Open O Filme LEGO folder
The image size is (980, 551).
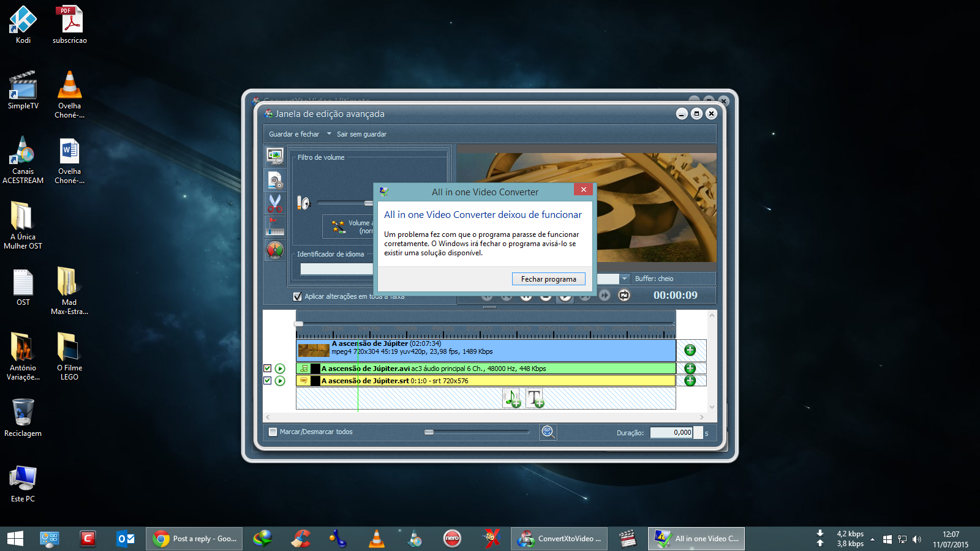pyautogui.click(x=69, y=356)
